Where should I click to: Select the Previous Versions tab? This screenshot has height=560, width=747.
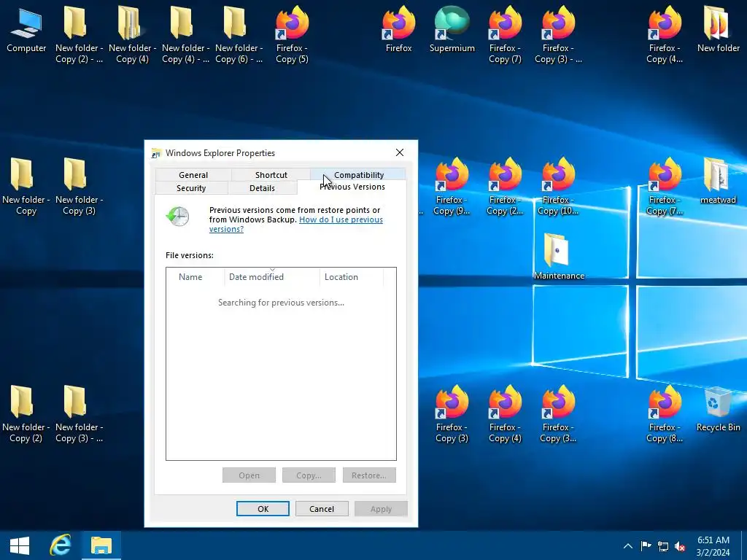tap(352, 187)
